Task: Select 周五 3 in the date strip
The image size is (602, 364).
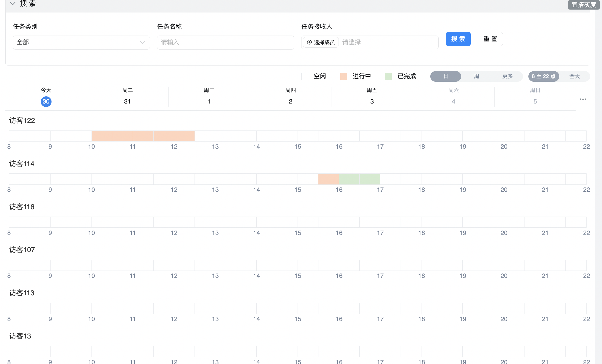Action: point(372,97)
